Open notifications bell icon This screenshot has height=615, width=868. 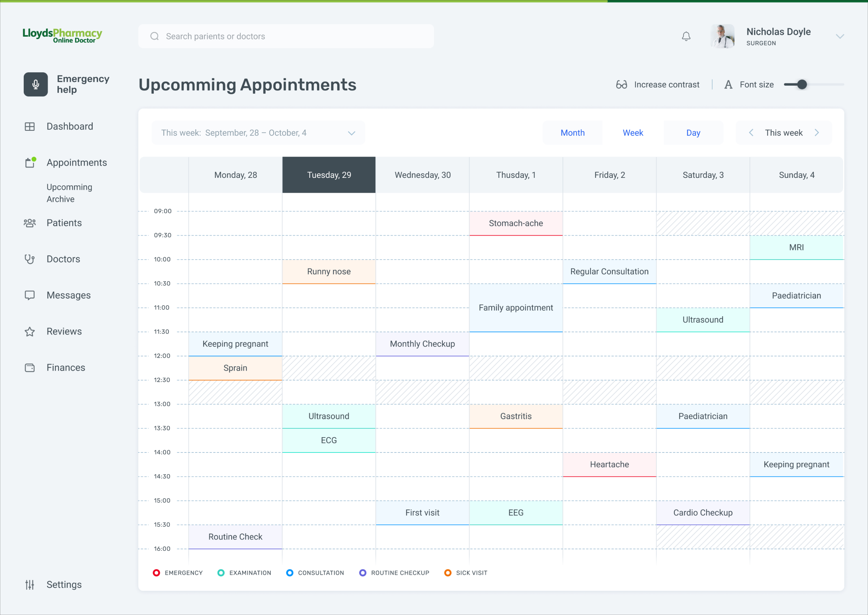(x=686, y=36)
